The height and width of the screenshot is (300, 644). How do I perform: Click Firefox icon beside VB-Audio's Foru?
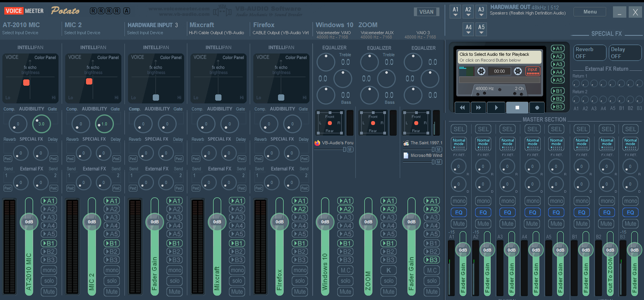(x=317, y=143)
